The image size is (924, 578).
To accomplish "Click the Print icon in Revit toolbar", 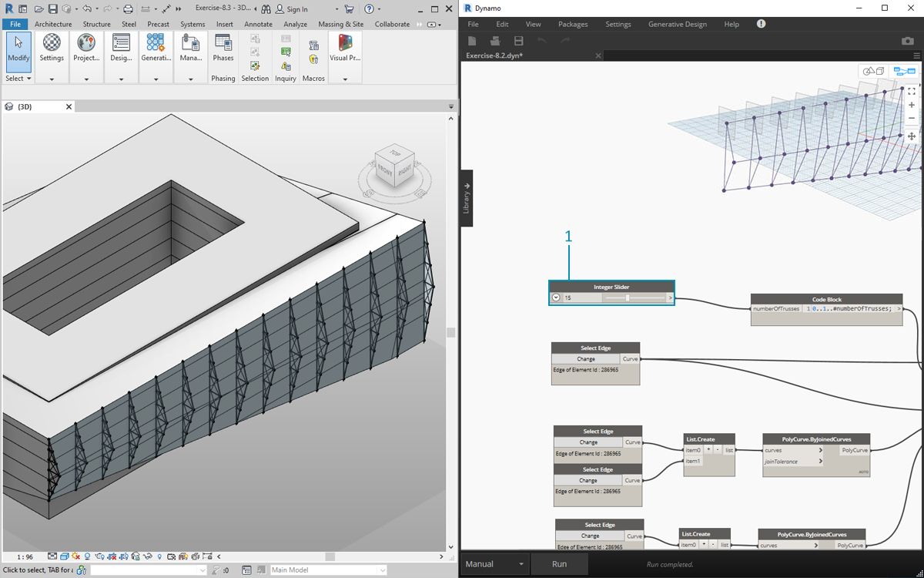I will [x=128, y=8].
